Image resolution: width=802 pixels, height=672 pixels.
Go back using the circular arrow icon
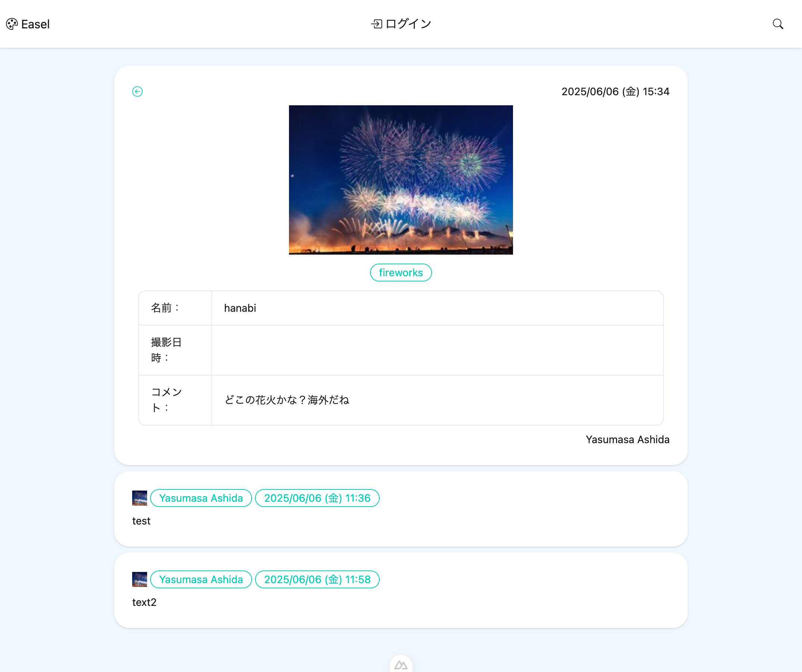137,91
